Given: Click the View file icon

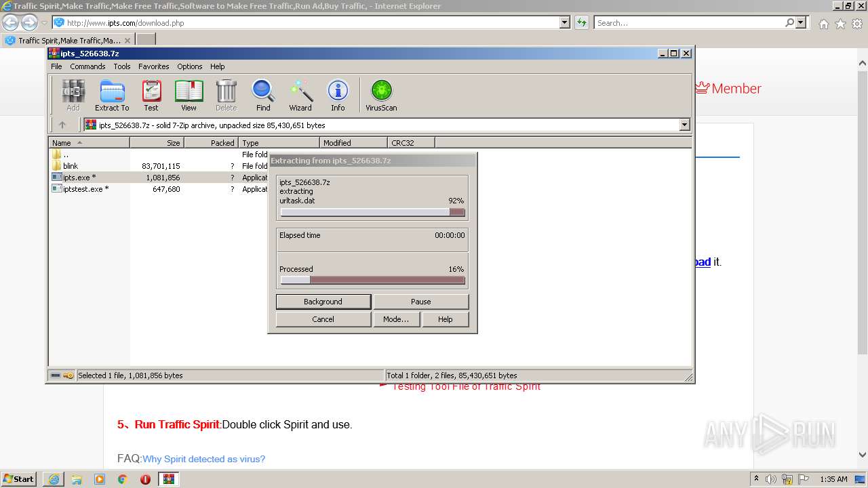Looking at the screenshot, I should (x=189, y=95).
